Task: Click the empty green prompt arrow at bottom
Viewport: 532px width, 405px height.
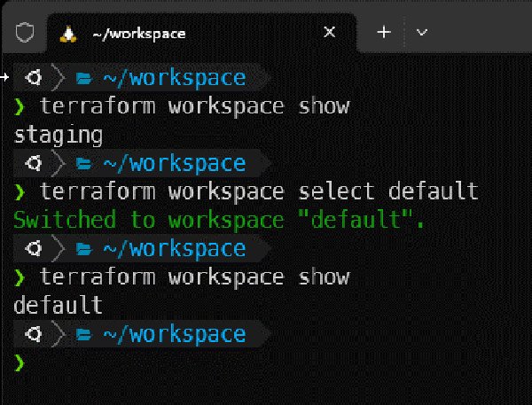Action: (20, 362)
